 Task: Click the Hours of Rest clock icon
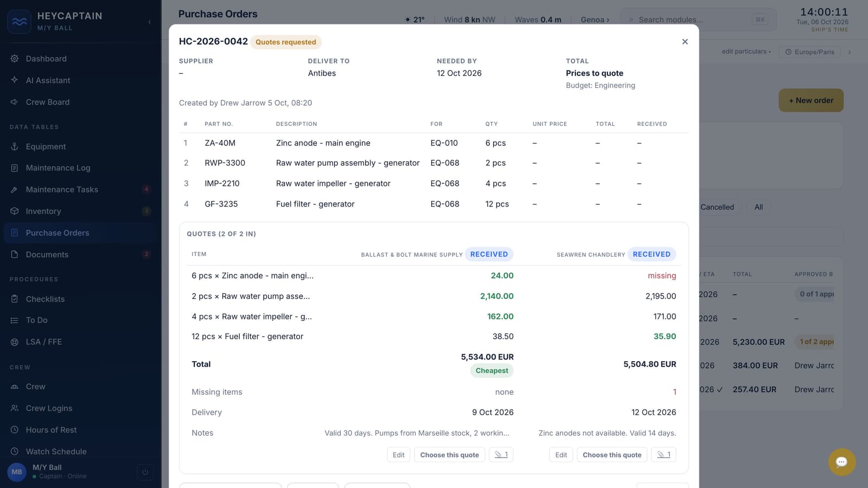point(15,430)
